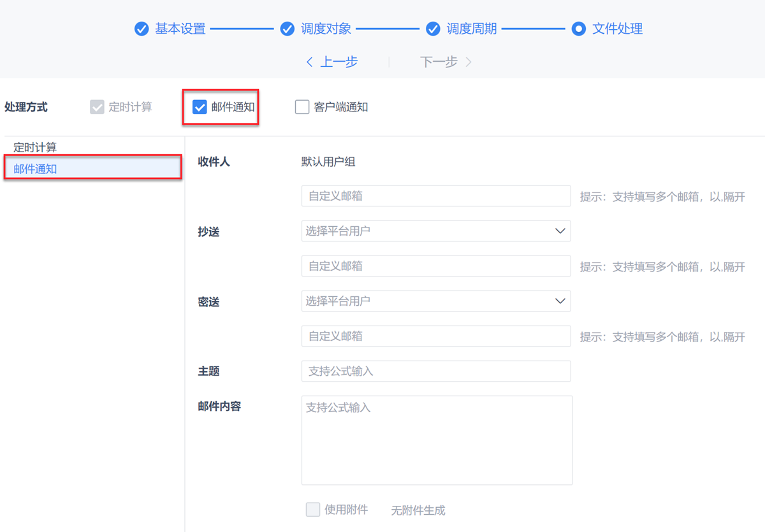This screenshot has height=532, width=765.
Task: Click the 下一步 link
Action: click(x=439, y=62)
